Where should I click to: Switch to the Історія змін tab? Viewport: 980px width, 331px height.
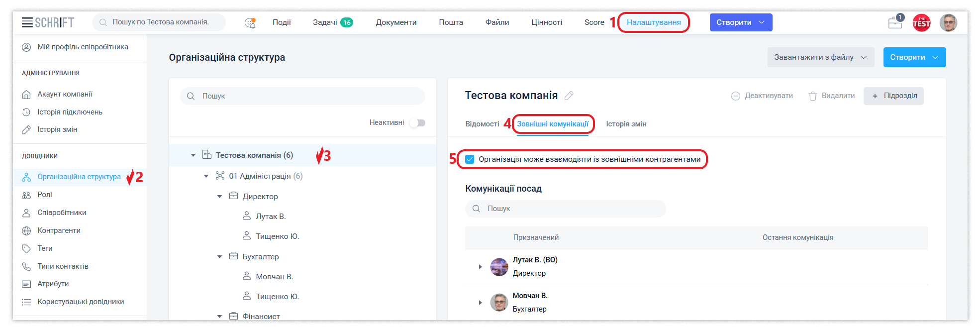(626, 124)
